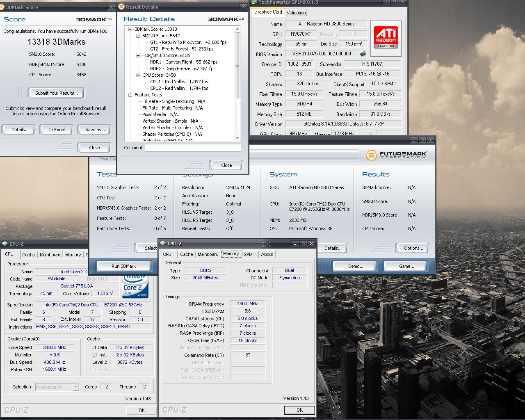
Task: Select CPU2 - Red Valley 1.744 fps row
Action: tap(179, 88)
